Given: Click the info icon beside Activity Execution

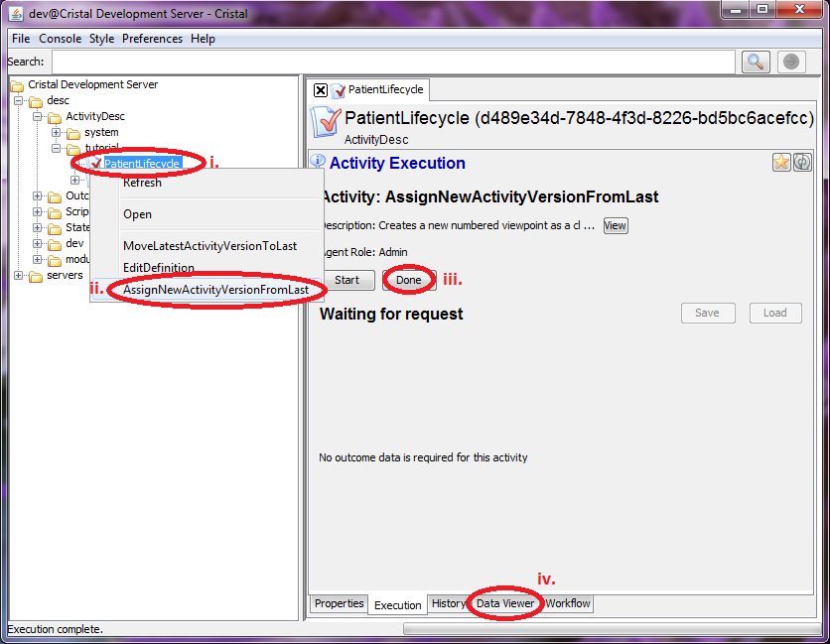Looking at the screenshot, I should click(x=318, y=163).
